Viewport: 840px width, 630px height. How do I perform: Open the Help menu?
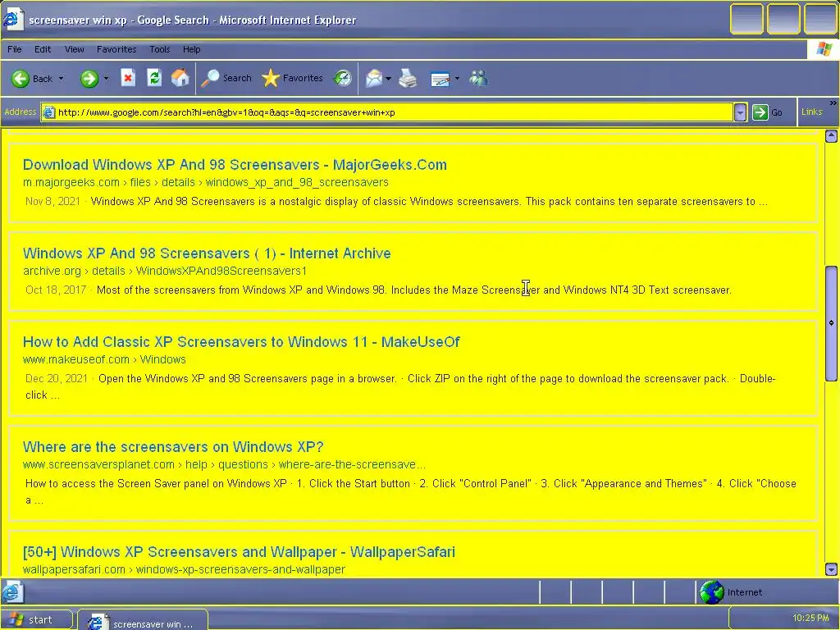click(x=191, y=49)
